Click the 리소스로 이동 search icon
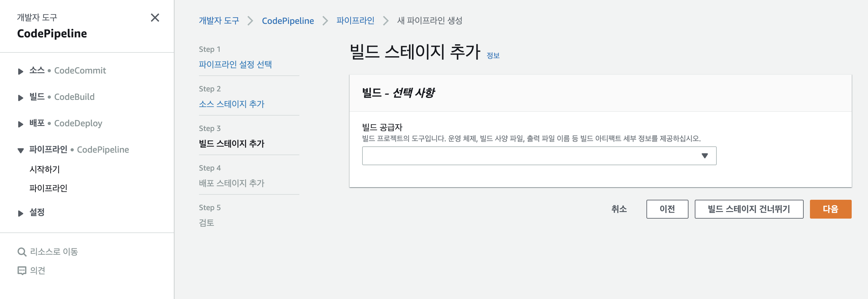 pyautogui.click(x=22, y=252)
